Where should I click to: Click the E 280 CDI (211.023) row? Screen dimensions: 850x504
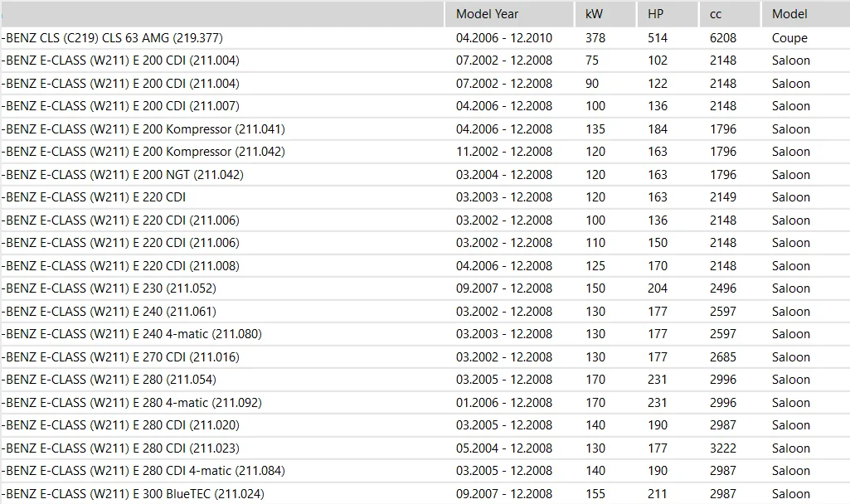tap(425, 448)
